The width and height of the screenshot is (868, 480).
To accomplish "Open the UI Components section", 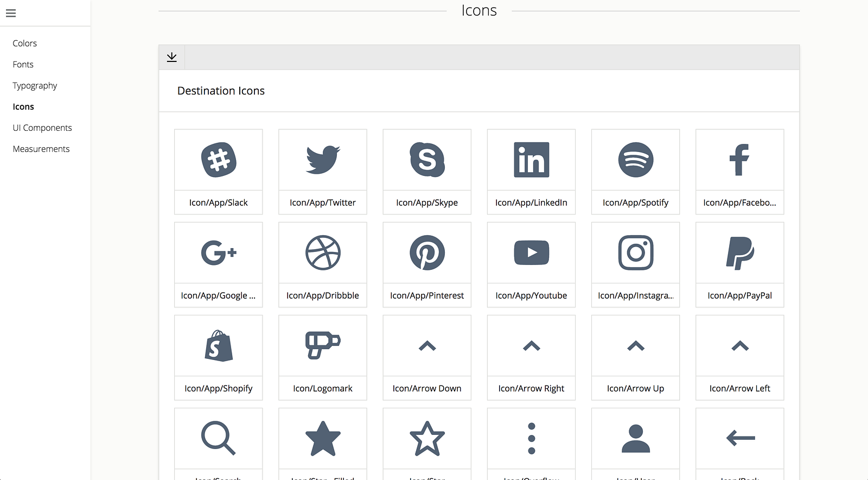I will 42,128.
